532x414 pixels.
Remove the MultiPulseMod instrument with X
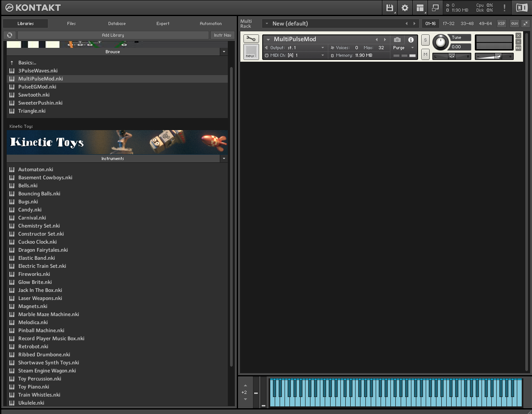(x=518, y=35)
